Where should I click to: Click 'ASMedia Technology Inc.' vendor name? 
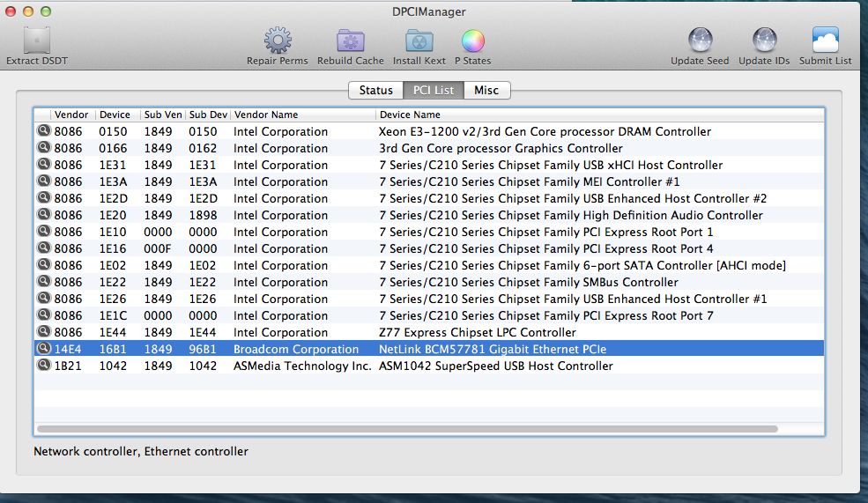tap(302, 366)
